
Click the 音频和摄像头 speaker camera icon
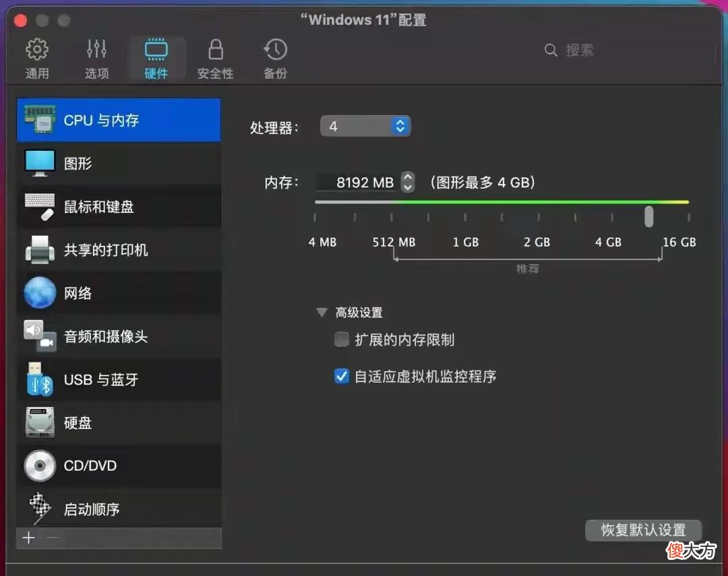click(40, 336)
